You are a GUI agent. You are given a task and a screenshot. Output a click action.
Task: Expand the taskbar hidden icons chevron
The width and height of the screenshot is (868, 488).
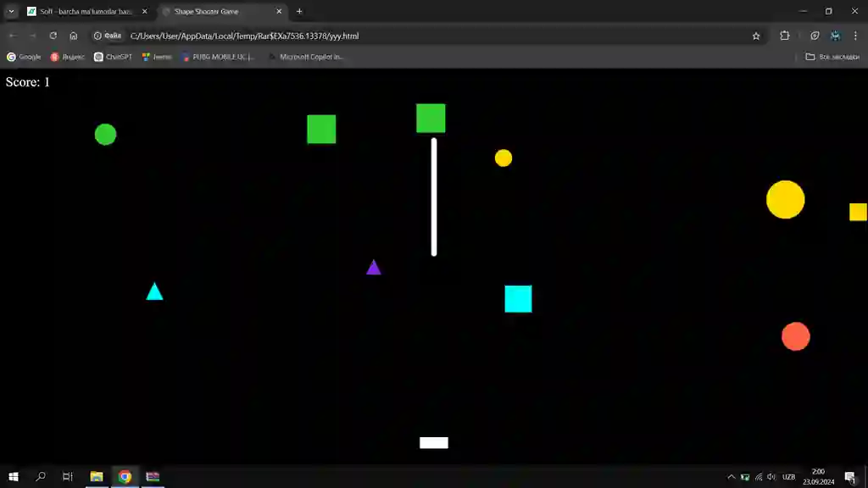731,476
